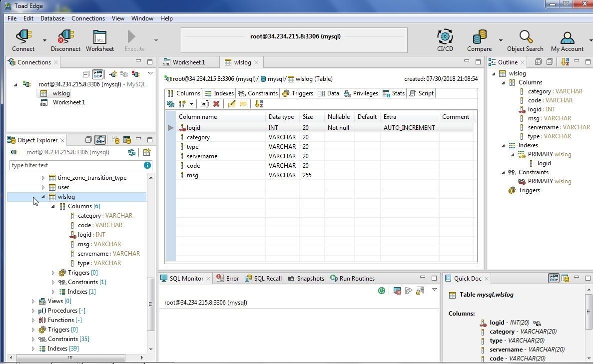Close the wlslog editor tab

(x=256, y=62)
